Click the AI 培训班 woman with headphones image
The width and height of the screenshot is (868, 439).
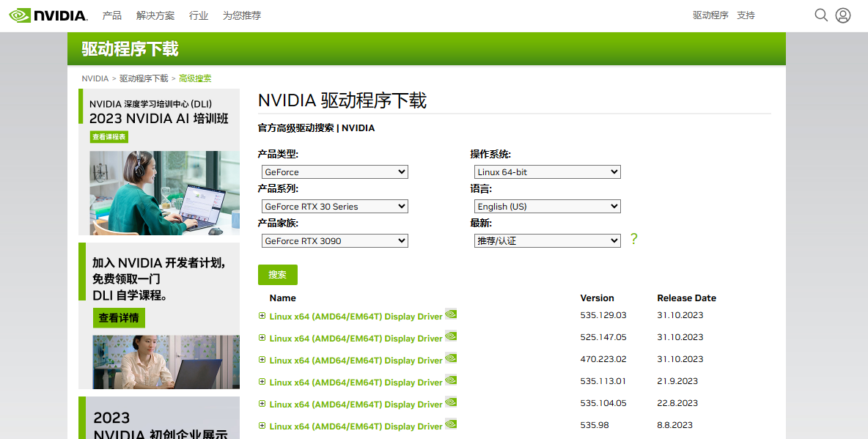[x=164, y=193]
